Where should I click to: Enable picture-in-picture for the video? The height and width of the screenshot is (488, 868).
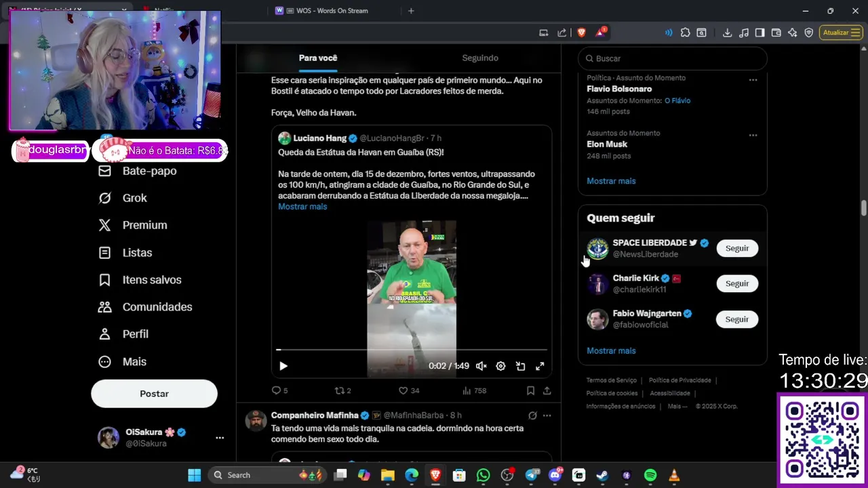[x=520, y=366]
